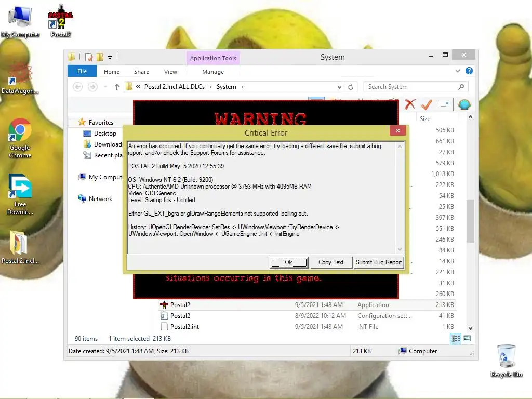
Task: Open the Manage ribbon tab
Action: pos(213,72)
